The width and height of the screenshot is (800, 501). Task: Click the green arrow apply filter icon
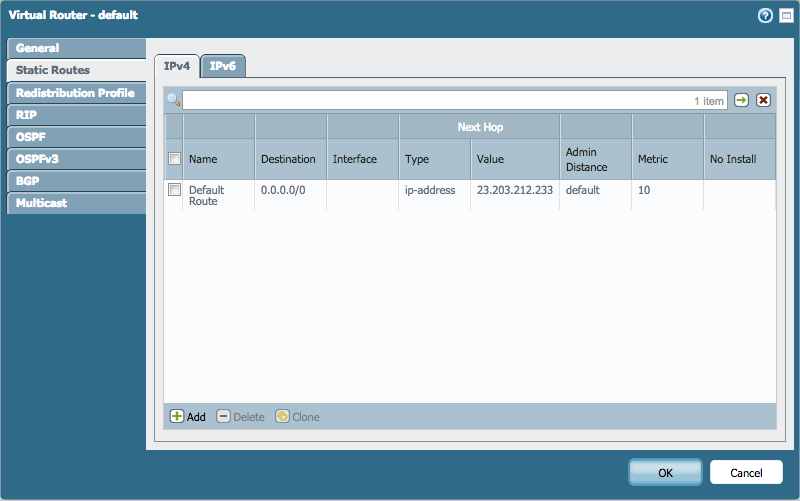pos(741,100)
